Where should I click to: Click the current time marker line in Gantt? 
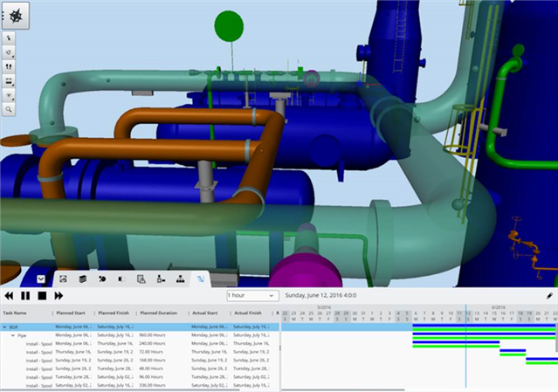coord(465,347)
